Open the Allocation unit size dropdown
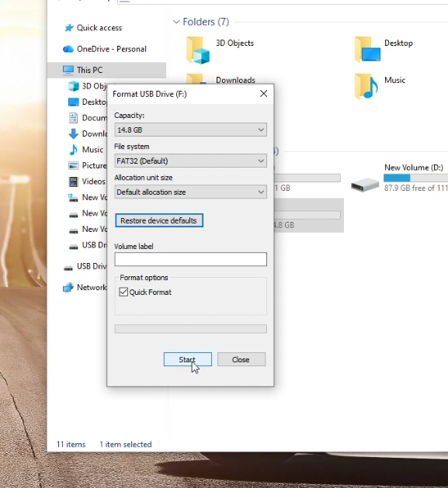 tap(191, 192)
